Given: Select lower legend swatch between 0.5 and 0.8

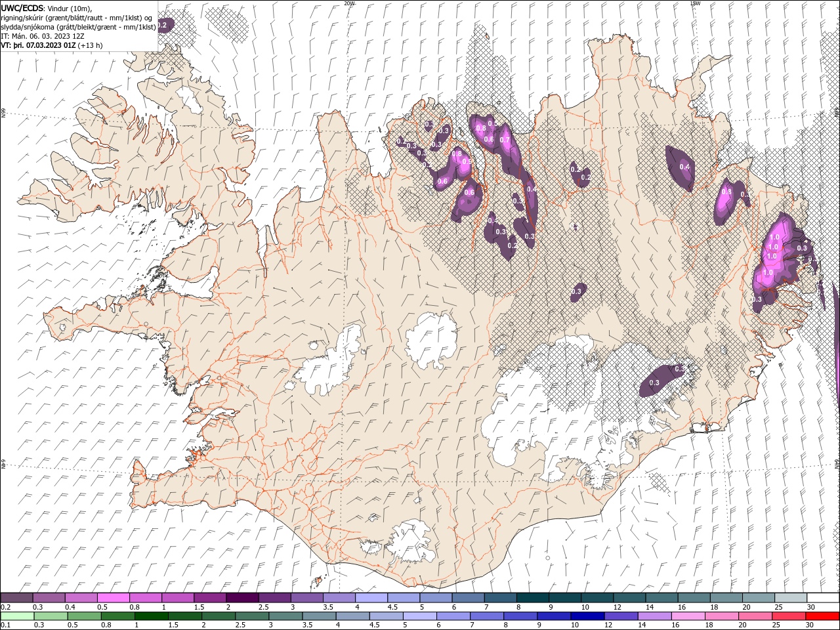Looking at the screenshot, I should 84,616.
